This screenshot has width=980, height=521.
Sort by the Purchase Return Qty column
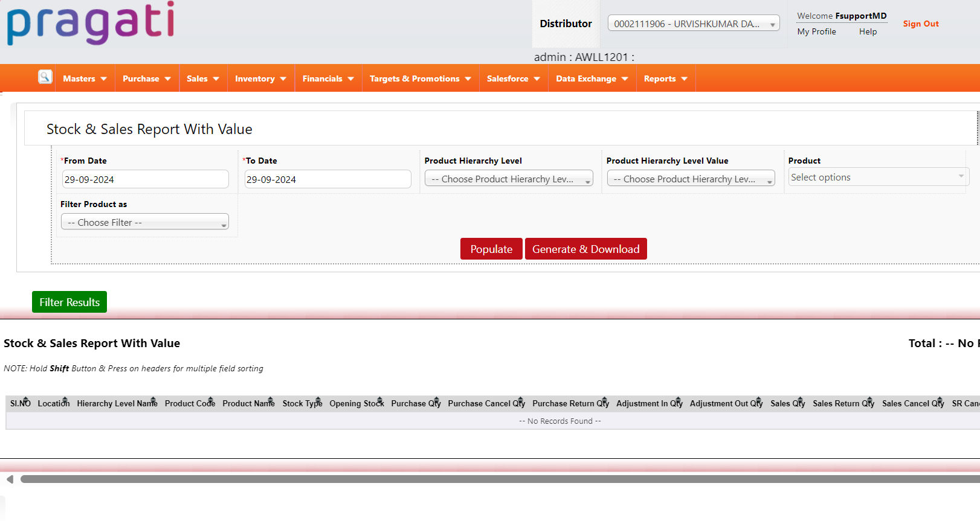pos(570,403)
